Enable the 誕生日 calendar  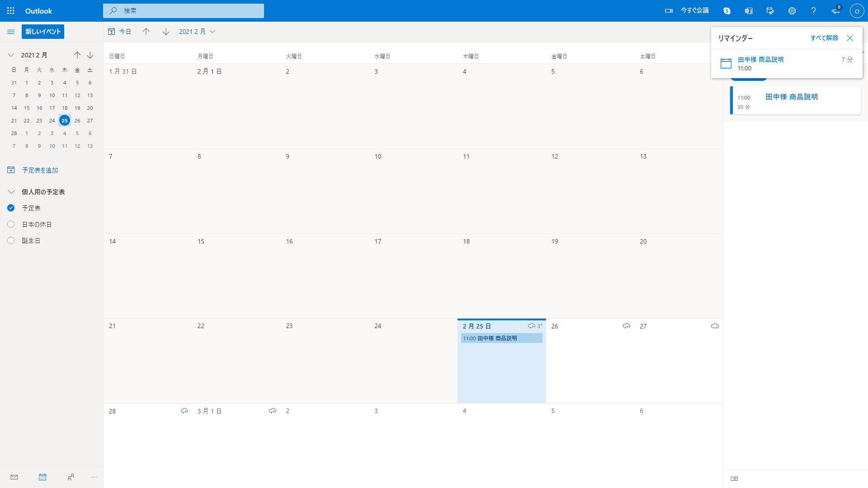tap(11, 241)
